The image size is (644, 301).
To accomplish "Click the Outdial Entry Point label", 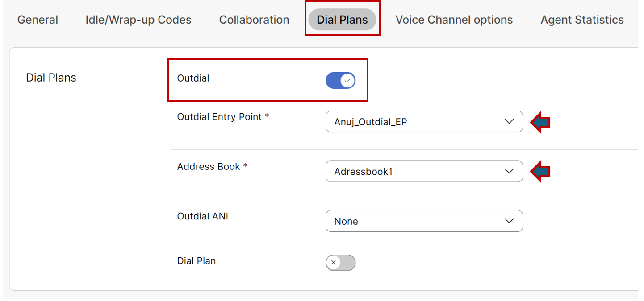I will click(219, 117).
